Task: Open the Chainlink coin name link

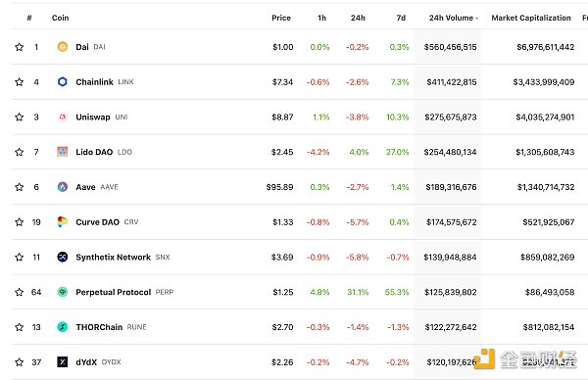Action: (94, 81)
